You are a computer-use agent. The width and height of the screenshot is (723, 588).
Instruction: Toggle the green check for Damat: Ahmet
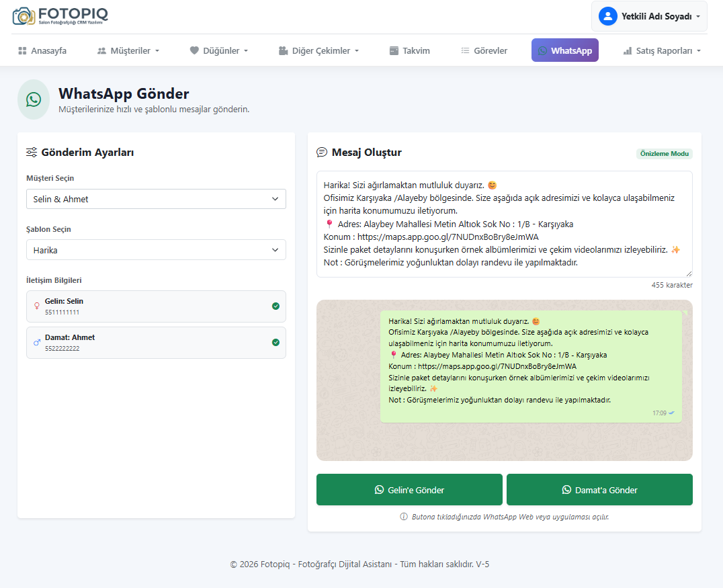point(275,343)
